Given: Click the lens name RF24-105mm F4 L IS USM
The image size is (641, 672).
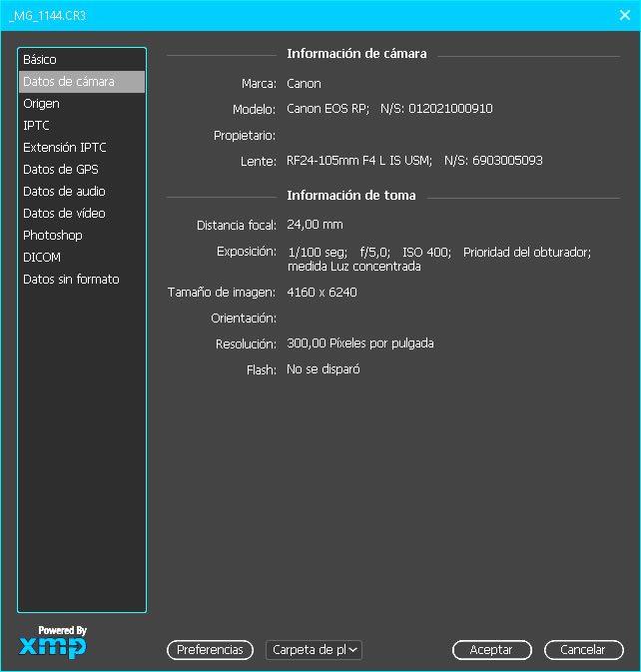Looking at the screenshot, I should coord(359,161).
